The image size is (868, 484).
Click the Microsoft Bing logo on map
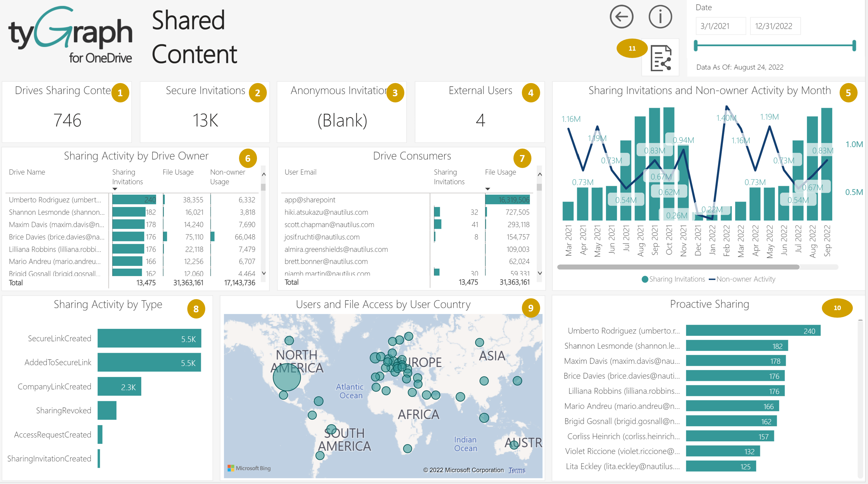tap(249, 468)
